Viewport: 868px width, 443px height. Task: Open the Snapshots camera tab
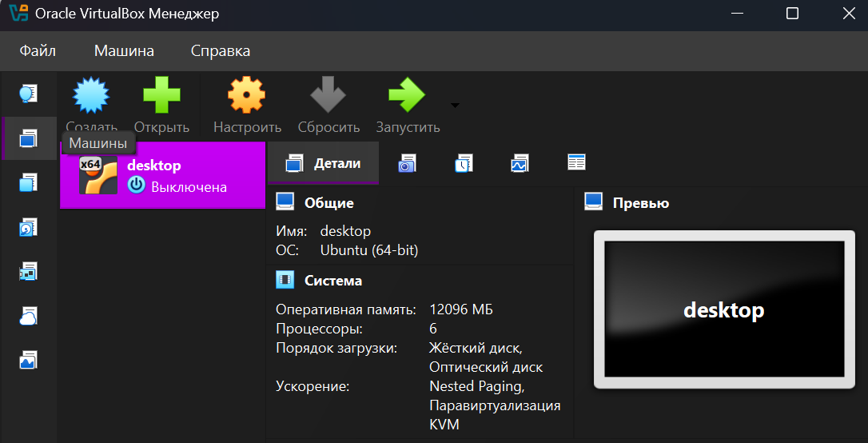tap(407, 163)
